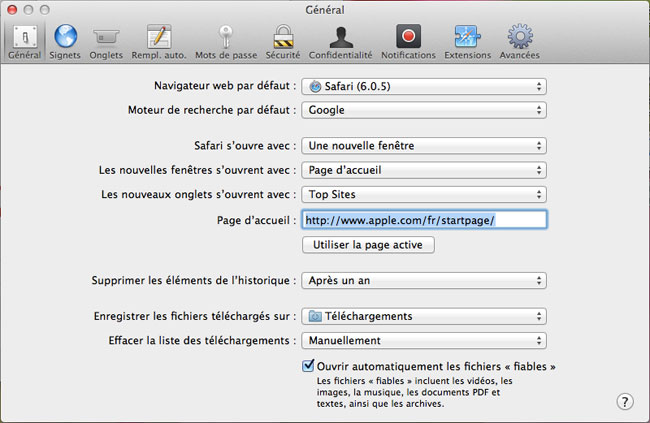Change history removal from Après un an
The height and width of the screenshot is (423, 650).
tap(424, 280)
